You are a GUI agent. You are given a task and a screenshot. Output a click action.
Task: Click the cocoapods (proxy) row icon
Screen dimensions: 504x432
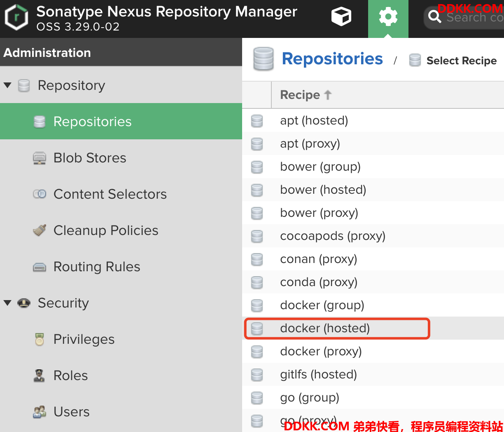(x=257, y=236)
